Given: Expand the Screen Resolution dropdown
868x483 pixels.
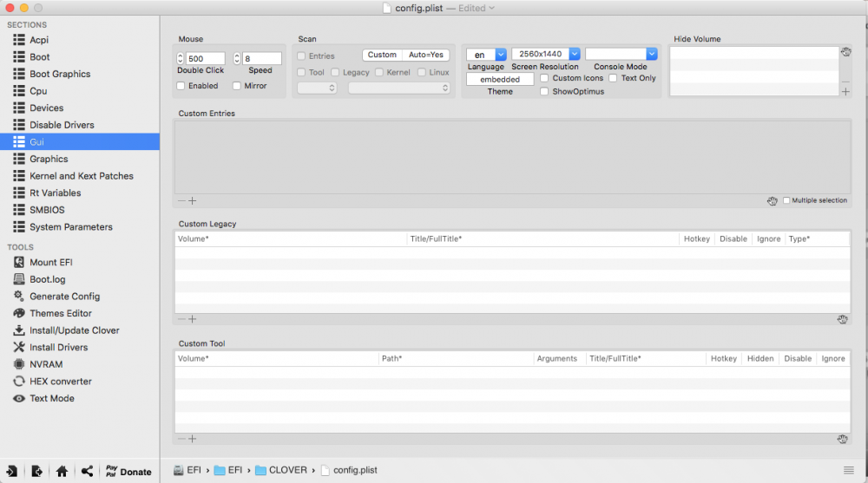Looking at the screenshot, I should coord(545,54).
